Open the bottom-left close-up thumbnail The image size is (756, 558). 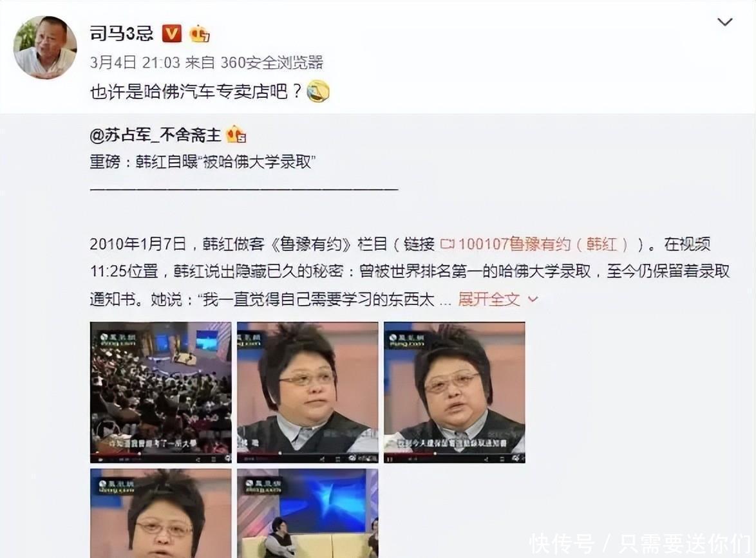point(160,513)
